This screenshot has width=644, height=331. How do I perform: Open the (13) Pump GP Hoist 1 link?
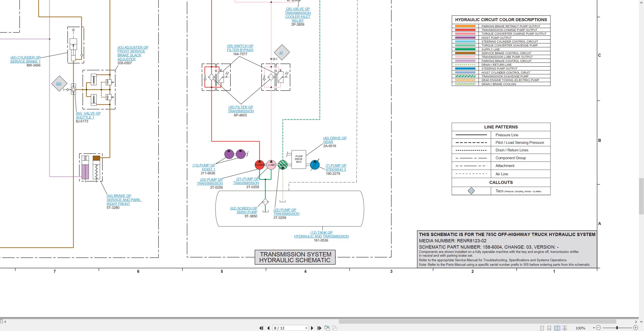[204, 167]
